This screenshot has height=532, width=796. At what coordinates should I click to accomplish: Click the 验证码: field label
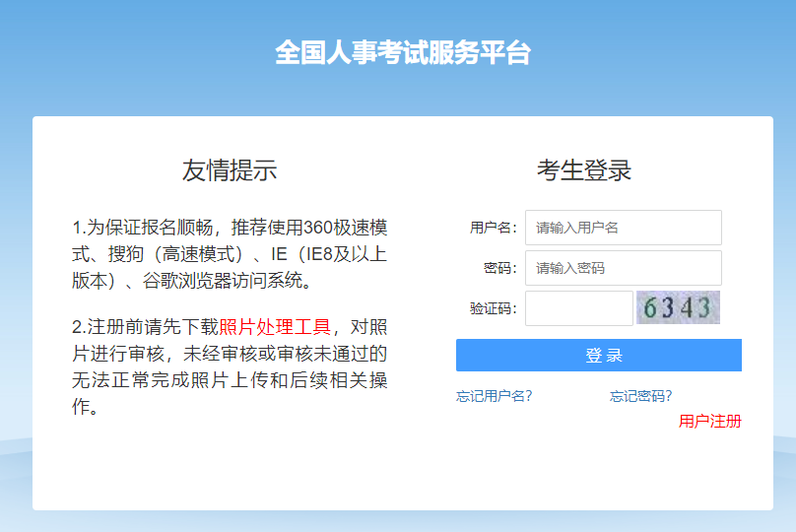point(494,308)
